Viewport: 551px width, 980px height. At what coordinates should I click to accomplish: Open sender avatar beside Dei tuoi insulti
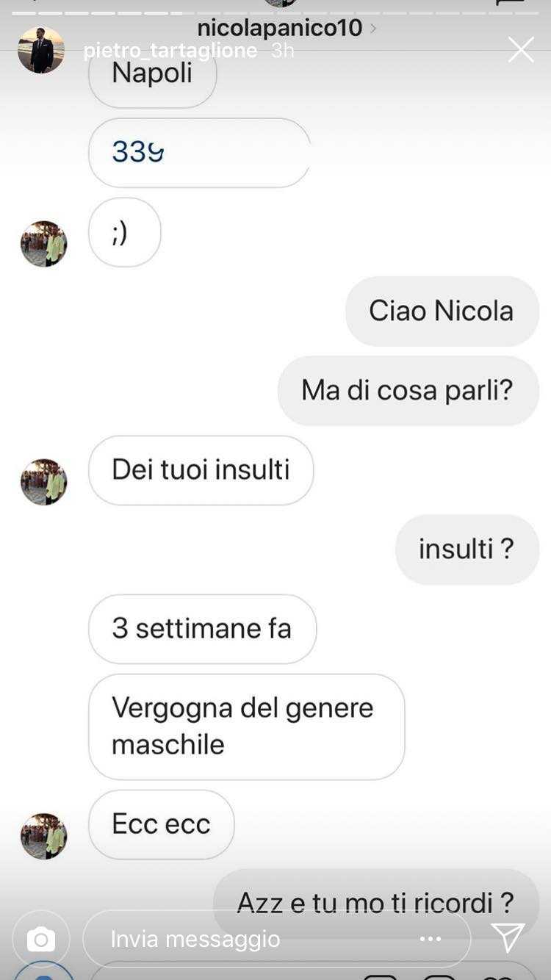(43, 481)
